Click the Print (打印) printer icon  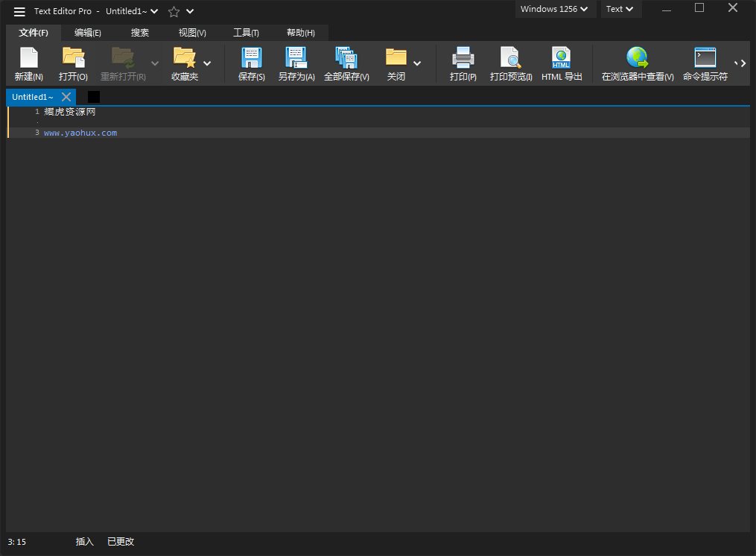(x=463, y=58)
